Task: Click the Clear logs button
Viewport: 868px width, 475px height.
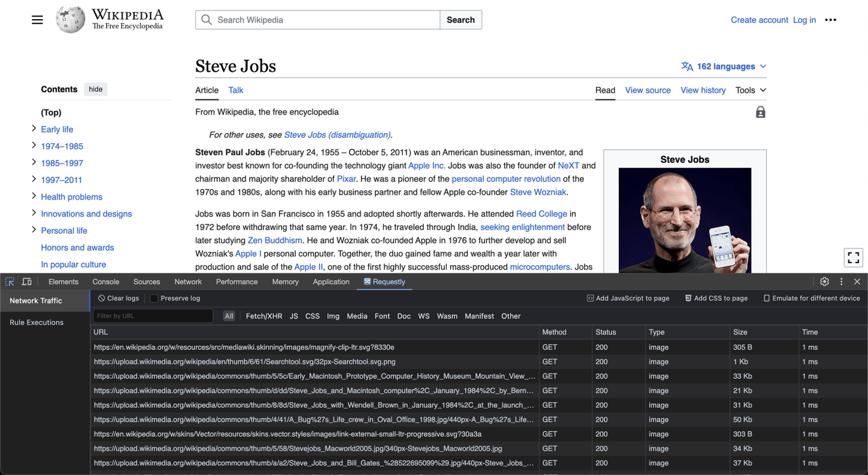Action: coord(118,298)
